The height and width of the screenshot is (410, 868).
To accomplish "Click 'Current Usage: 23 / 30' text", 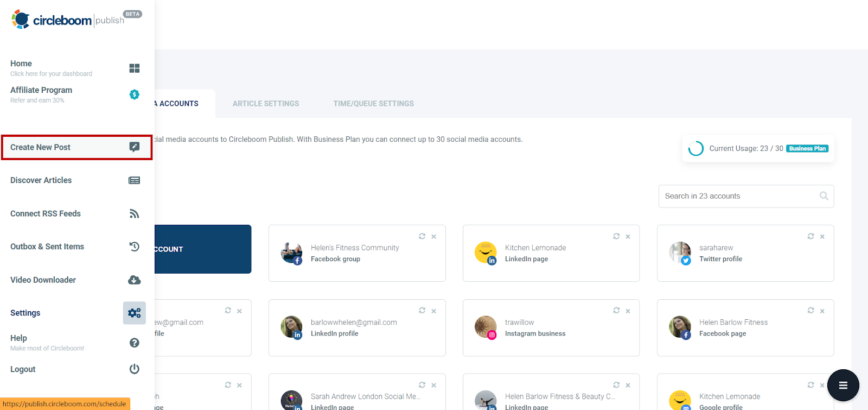I will tap(746, 149).
